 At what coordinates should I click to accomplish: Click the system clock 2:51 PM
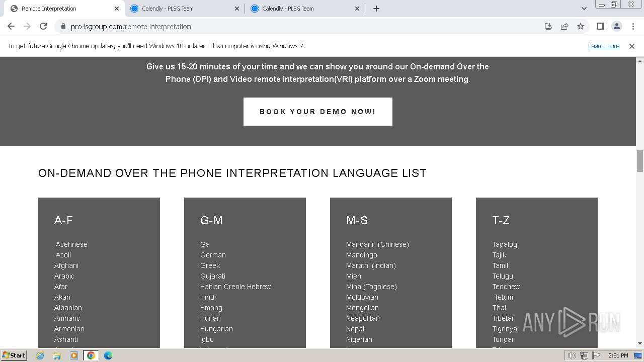tap(618, 355)
